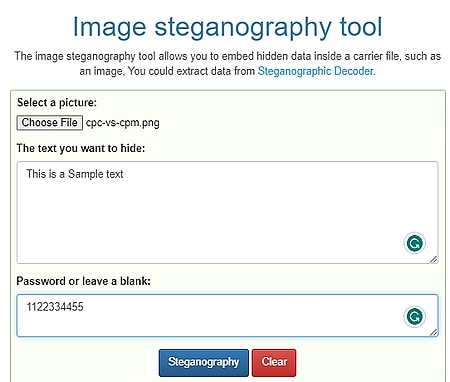Click the tool description paragraph
The image size is (450, 382).
pyautogui.click(x=227, y=63)
